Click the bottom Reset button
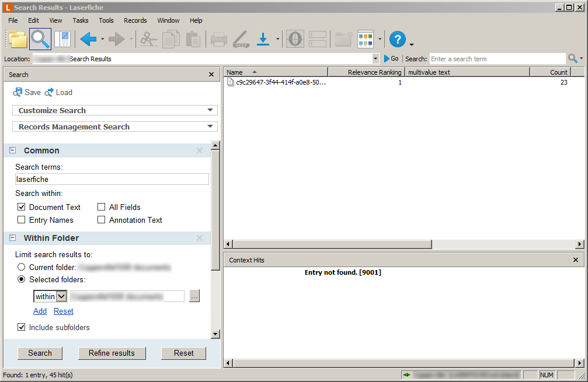The image size is (588, 382). click(x=184, y=353)
